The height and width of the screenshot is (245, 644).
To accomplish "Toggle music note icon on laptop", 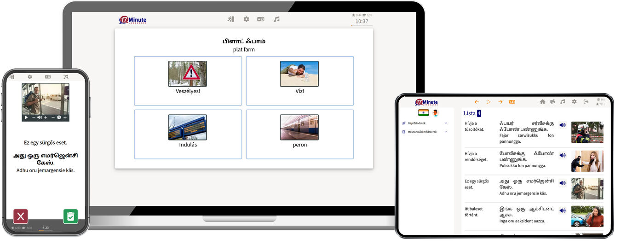I will [276, 19].
